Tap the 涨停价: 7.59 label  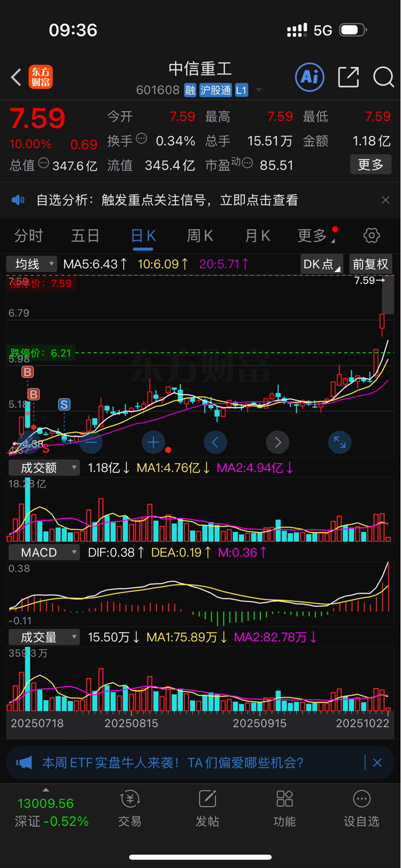[41, 284]
